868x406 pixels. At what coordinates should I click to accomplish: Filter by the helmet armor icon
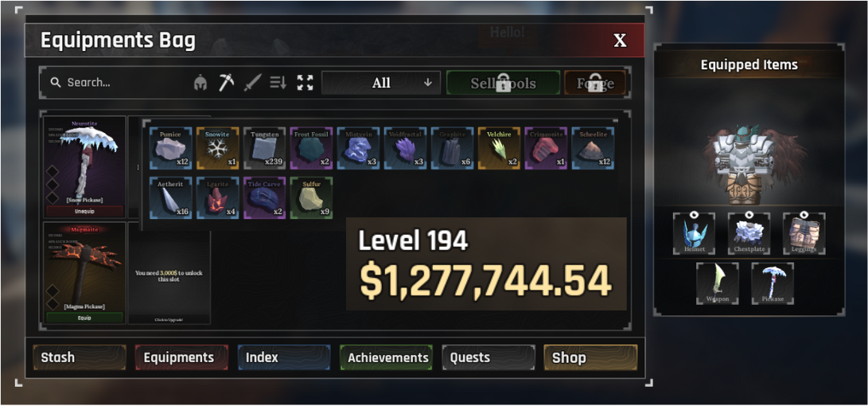[200, 83]
